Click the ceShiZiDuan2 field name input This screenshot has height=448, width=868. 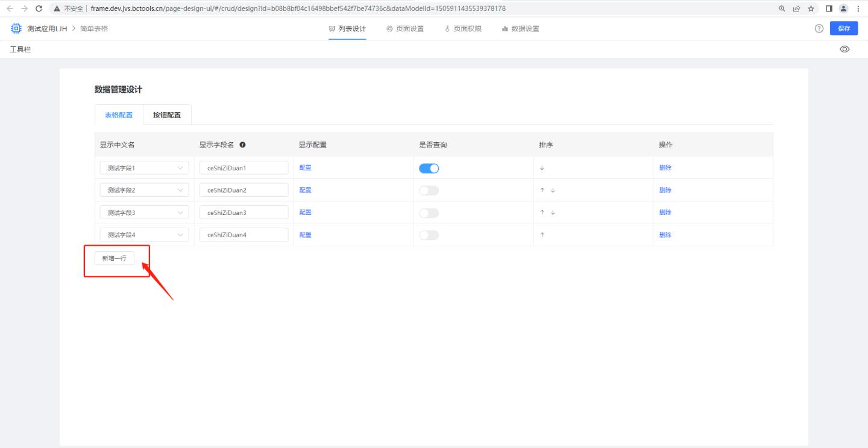click(x=244, y=190)
